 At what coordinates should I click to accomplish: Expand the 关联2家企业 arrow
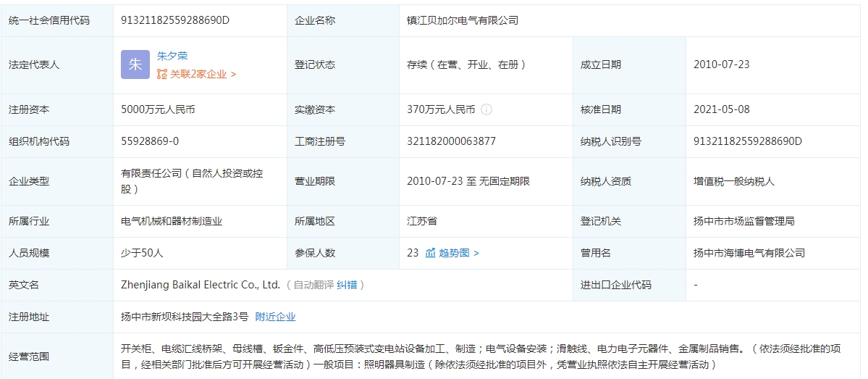(x=233, y=74)
